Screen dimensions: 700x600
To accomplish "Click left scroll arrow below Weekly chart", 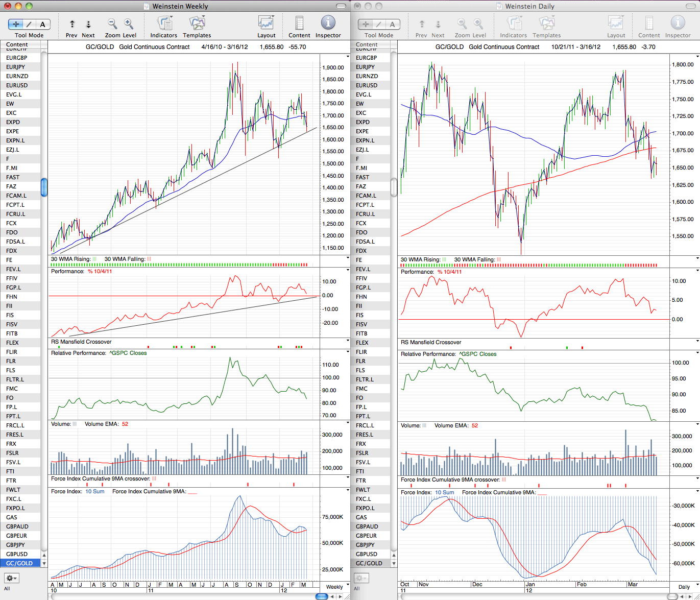I will click(x=332, y=596).
